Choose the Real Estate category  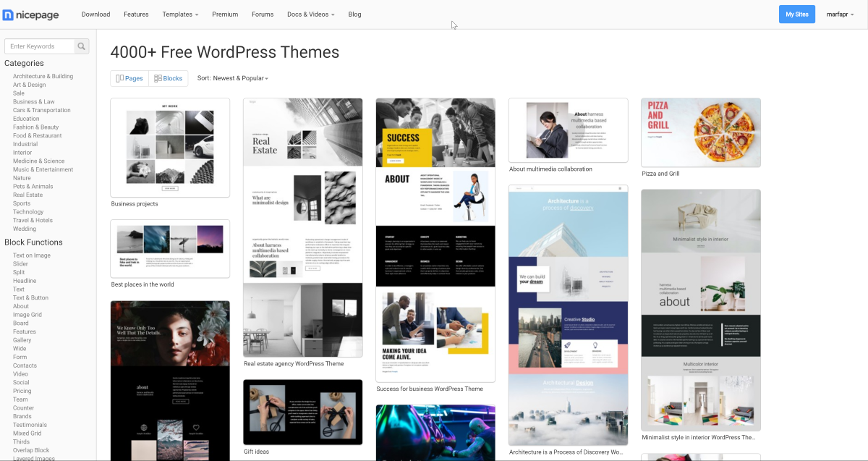click(27, 195)
